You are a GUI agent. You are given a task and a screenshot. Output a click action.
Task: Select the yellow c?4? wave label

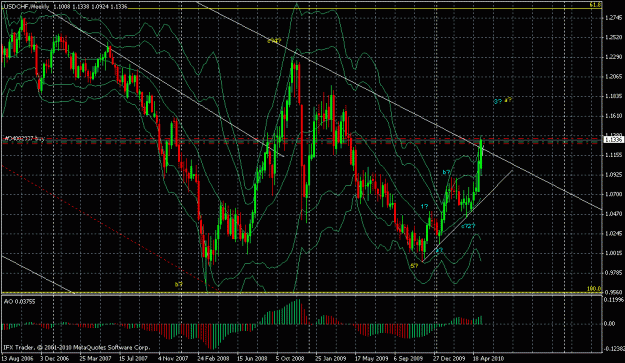pos(274,41)
